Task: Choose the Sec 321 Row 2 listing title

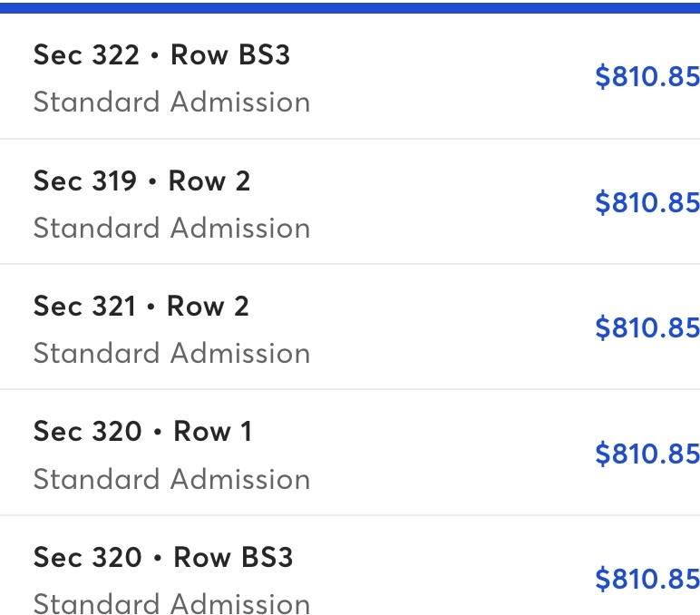Action: pyautogui.click(x=141, y=307)
